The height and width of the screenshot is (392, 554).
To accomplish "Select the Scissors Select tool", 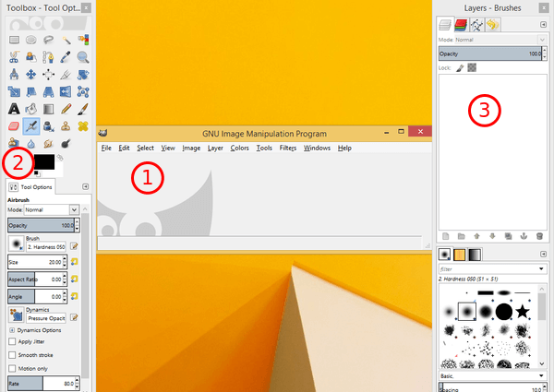I will [x=14, y=57].
